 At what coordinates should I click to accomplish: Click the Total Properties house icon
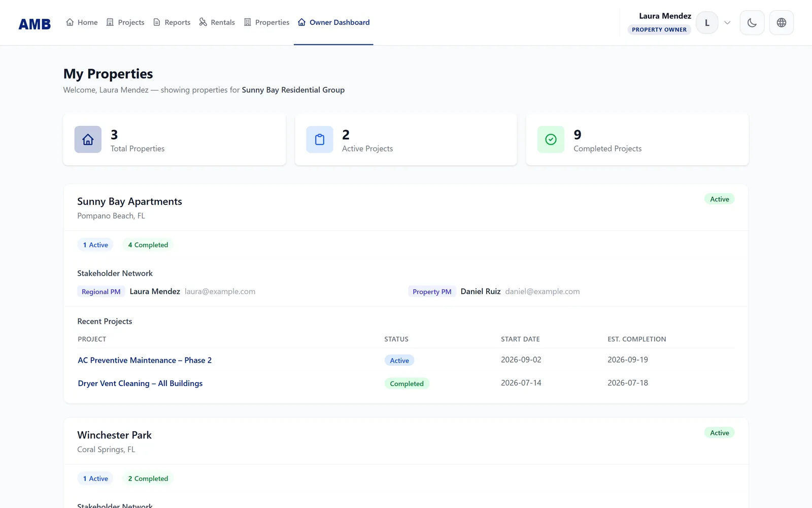tap(88, 139)
